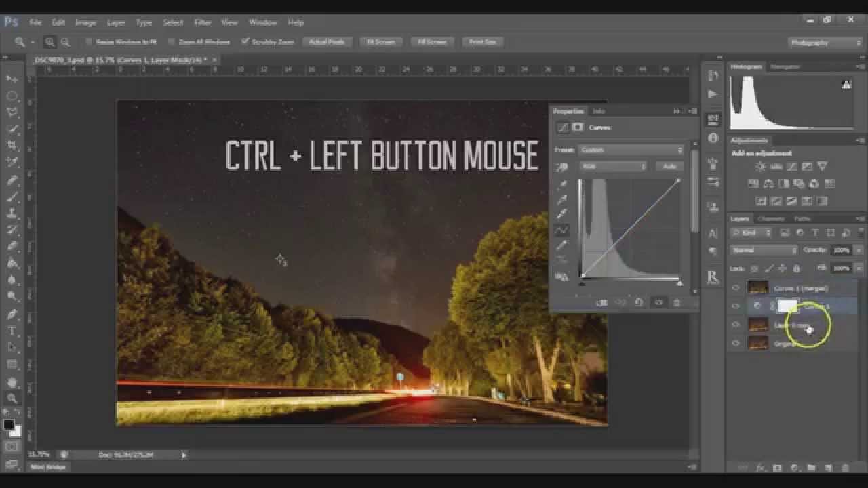Click the foreground color swatch

coord(9,425)
